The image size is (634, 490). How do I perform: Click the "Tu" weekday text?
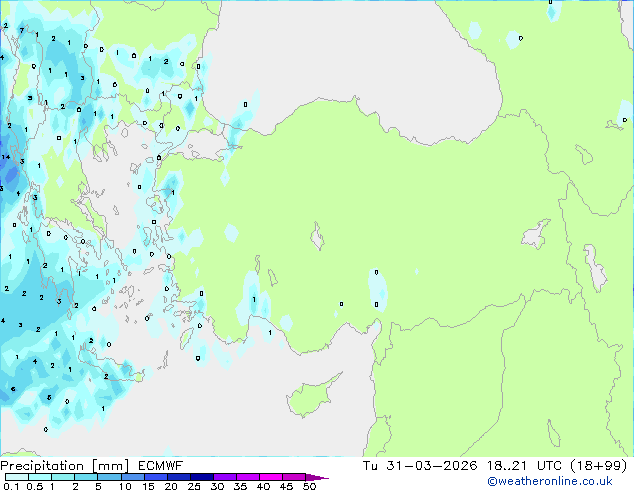(370, 466)
